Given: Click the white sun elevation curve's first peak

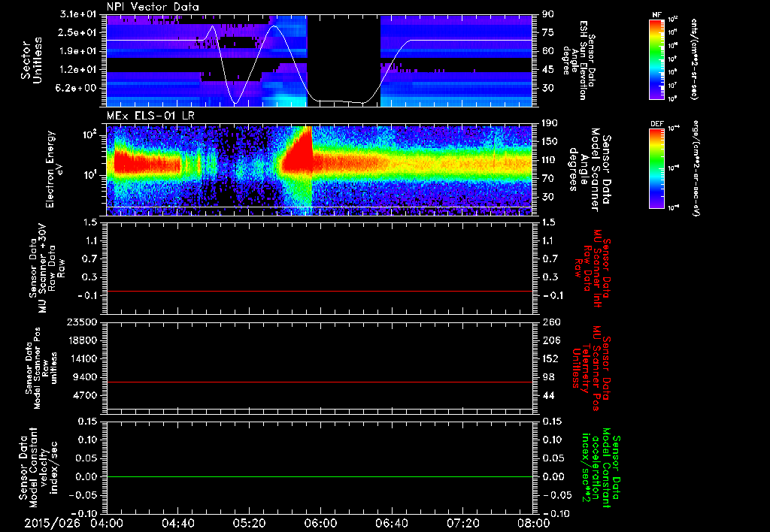Looking at the screenshot, I should [x=212, y=26].
